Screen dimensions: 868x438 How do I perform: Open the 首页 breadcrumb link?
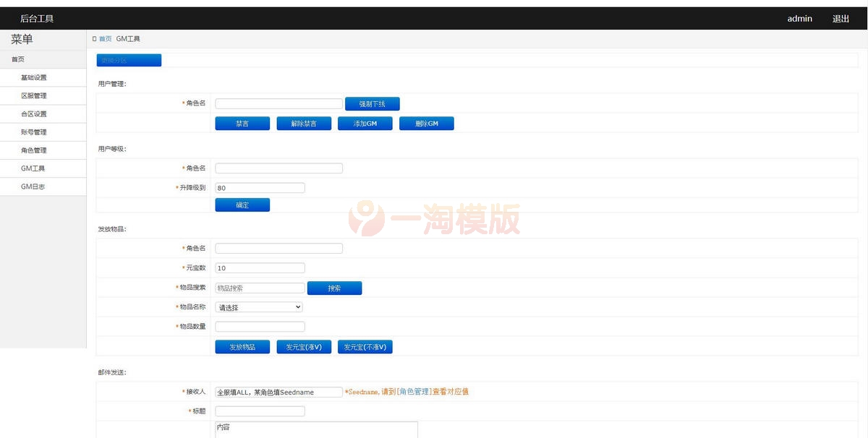(x=106, y=39)
